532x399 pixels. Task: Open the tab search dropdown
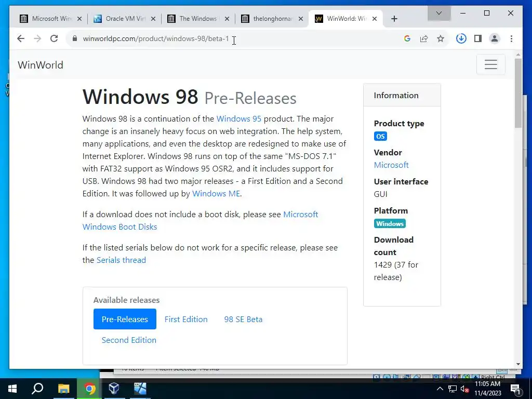click(x=438, y=13)
